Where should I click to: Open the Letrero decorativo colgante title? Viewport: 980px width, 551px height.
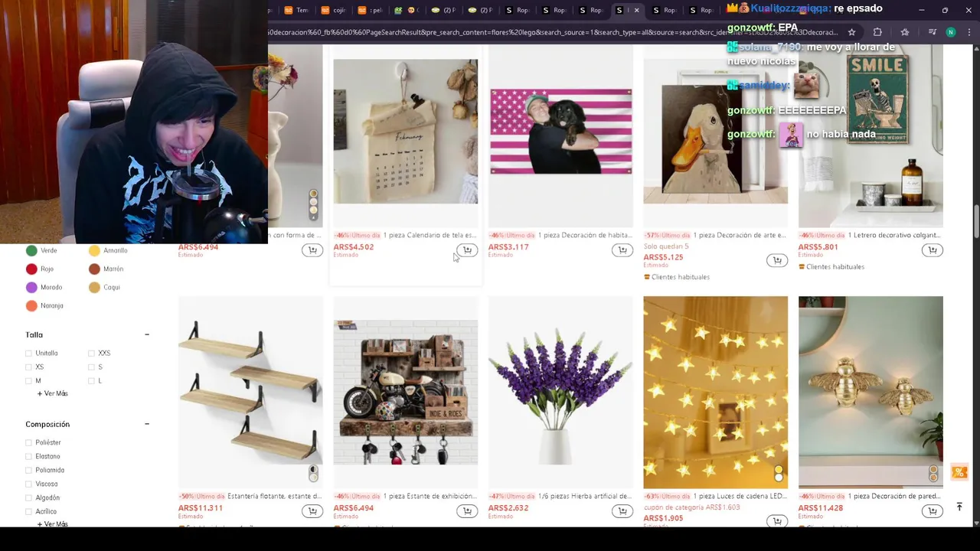(895, 235)
